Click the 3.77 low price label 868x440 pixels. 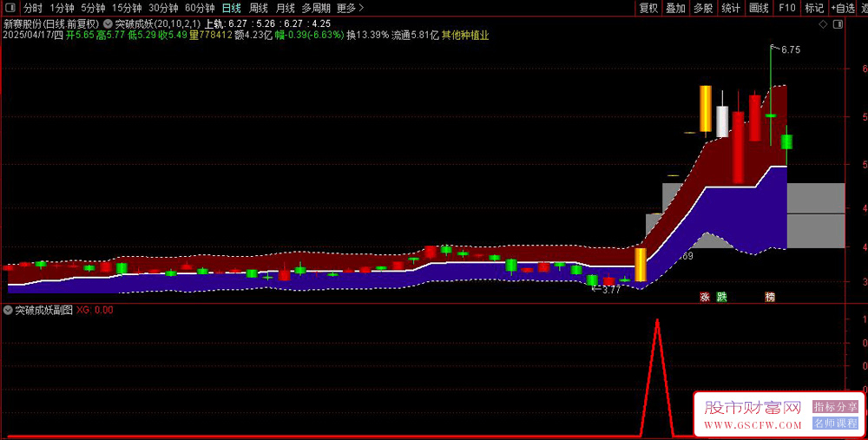point(611,290)
